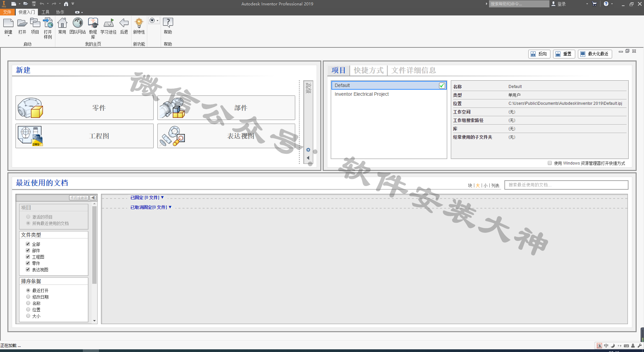
Task: Click the quick access Save disk icon
Action: coord(34,4)
